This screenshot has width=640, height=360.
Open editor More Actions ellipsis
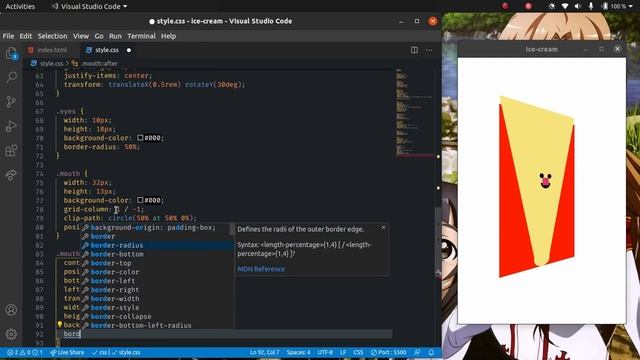429,50
